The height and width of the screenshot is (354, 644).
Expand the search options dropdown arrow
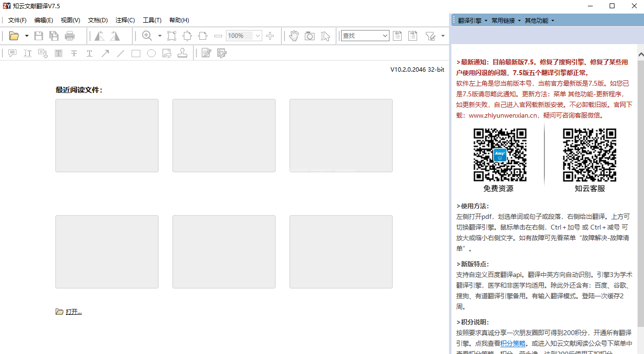(443, 36)
